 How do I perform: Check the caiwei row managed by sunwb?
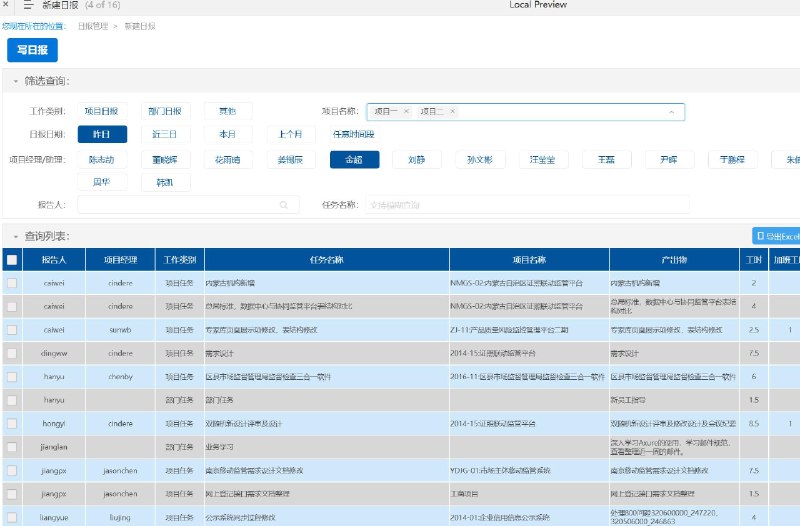point(12,330)
